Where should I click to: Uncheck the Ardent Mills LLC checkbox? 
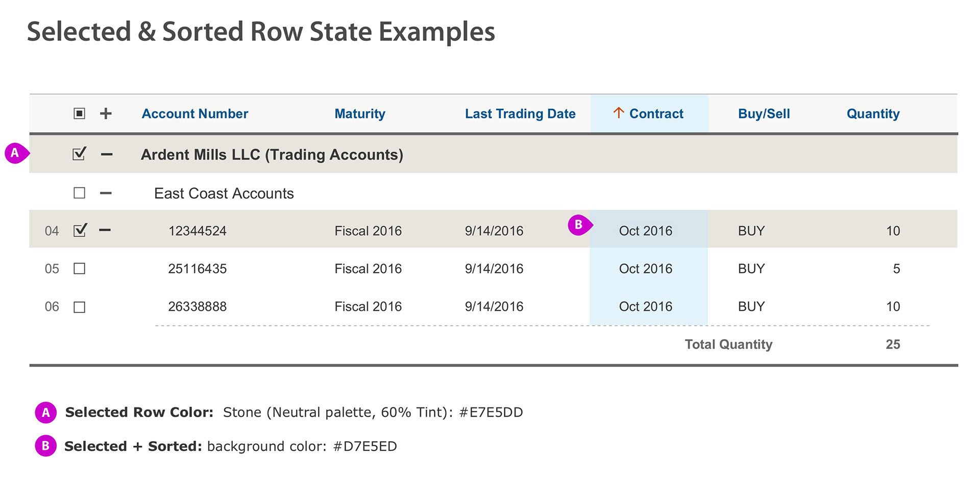(79, 154)
